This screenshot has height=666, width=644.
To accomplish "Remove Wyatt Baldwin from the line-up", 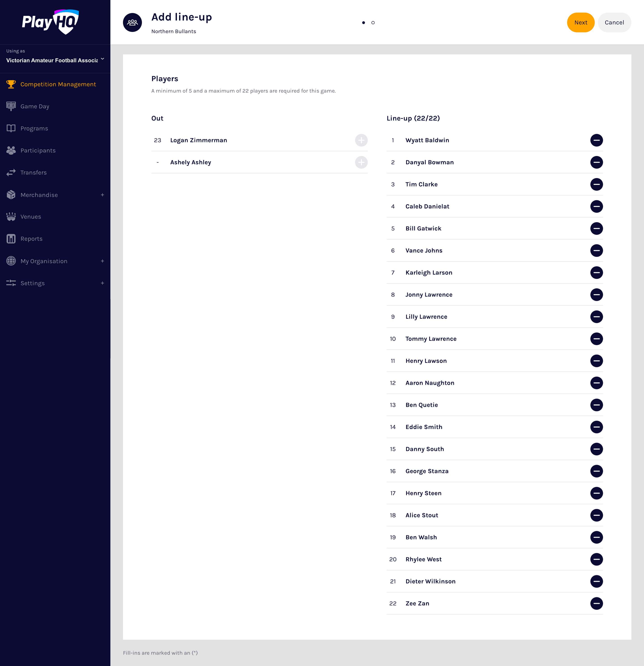I will (596, 140).
